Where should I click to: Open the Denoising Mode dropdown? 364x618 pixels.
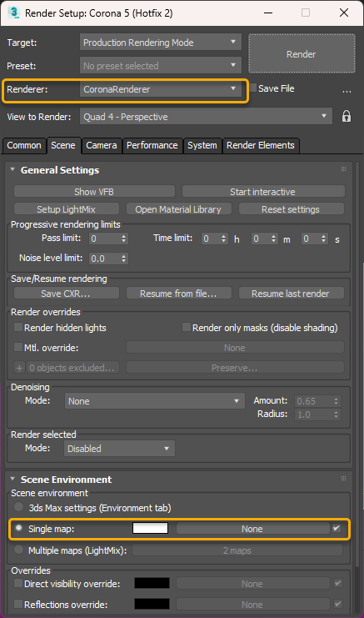pos(155,401)
